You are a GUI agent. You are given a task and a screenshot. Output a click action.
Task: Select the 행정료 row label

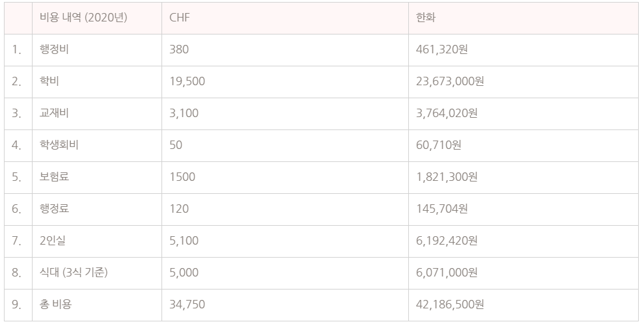tap(54, 209)
